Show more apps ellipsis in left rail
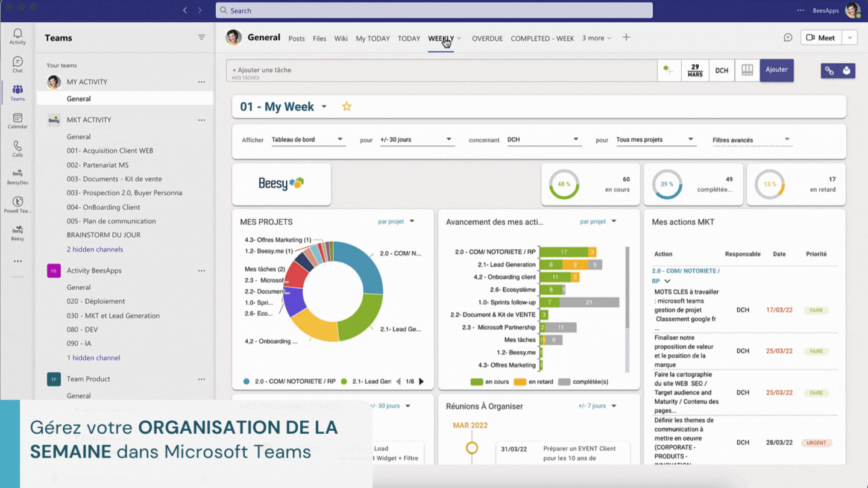This screenshot has height=488, width=868. coord(17,261)
